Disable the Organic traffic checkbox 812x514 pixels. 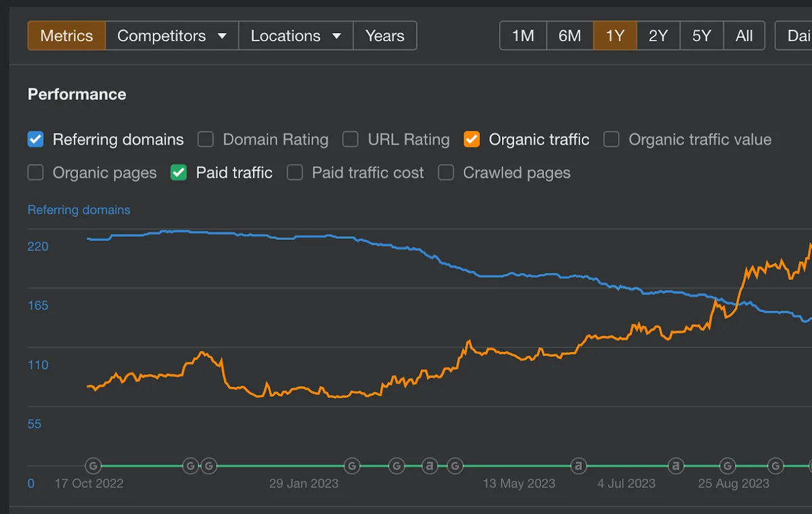[x=472, y=139]
